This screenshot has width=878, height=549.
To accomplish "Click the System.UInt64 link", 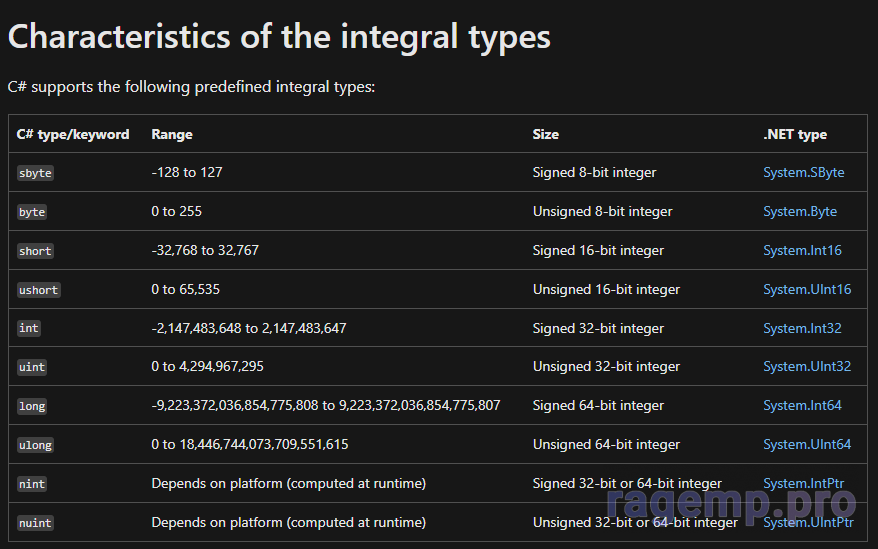I will tap(806, 444).
